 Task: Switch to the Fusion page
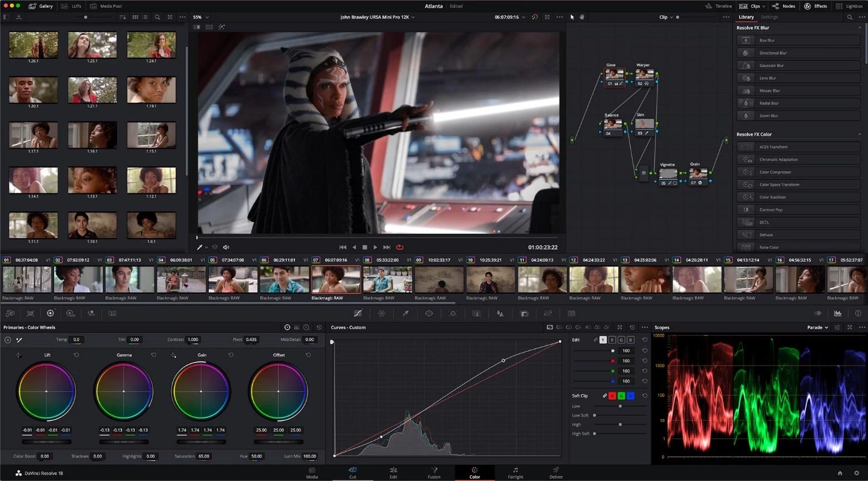click(434, 473)
